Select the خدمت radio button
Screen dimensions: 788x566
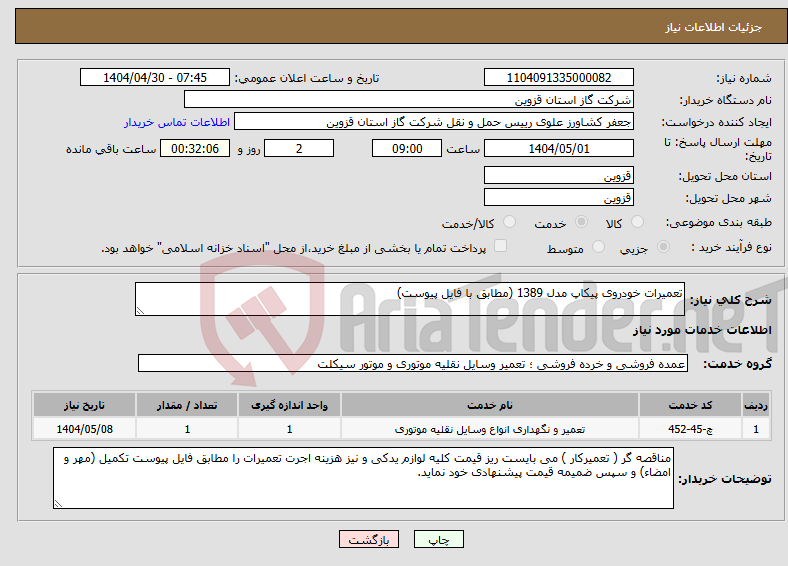tap(581, 222)
